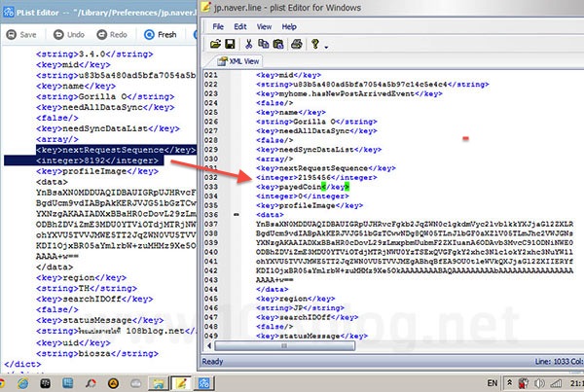
Task: Open the File menu
Action: pos(218,26)
